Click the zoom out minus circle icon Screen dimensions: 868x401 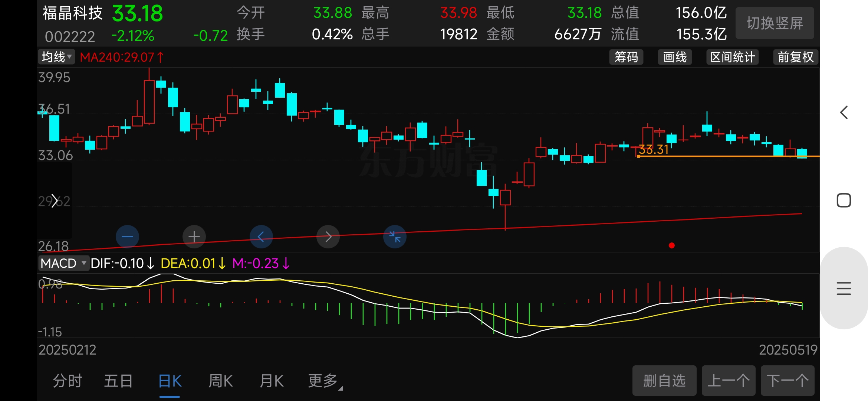pyautogui.click(x=127, y=237)
